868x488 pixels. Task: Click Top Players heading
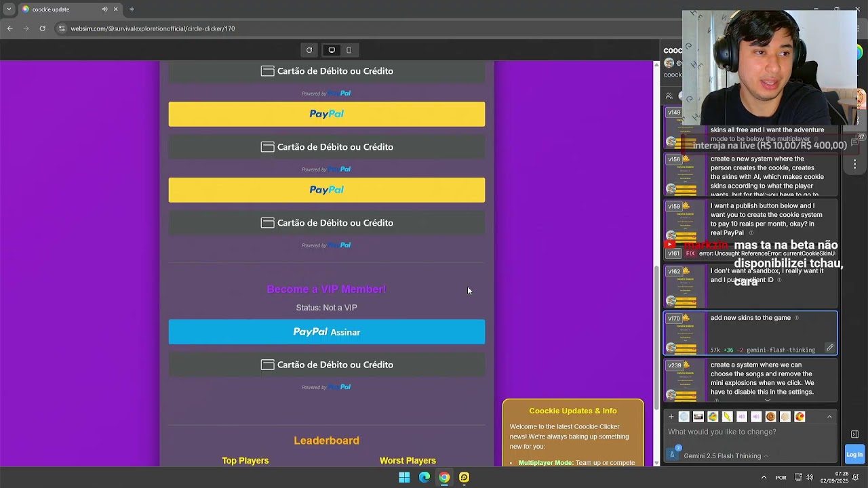click(245, 461)
